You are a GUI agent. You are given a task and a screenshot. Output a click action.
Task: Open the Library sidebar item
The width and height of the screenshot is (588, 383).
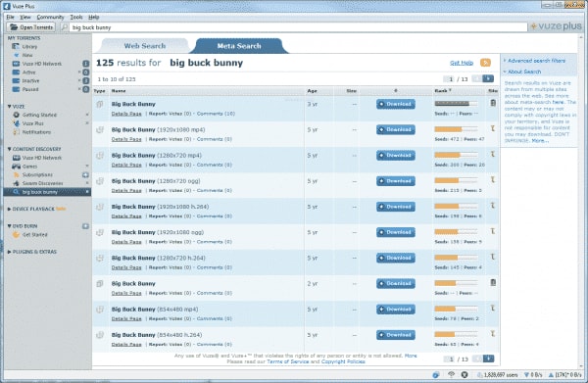point(29,46)
